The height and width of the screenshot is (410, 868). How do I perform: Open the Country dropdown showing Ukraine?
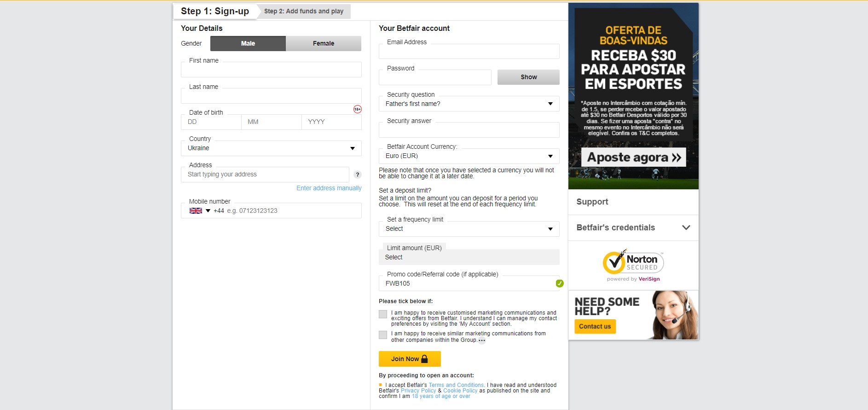click(271, 148)
